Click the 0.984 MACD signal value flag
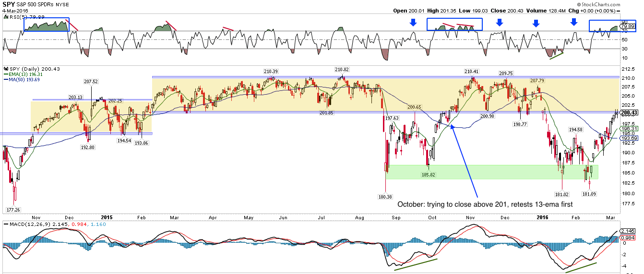644x274 pixels. (x=627, y=237)
